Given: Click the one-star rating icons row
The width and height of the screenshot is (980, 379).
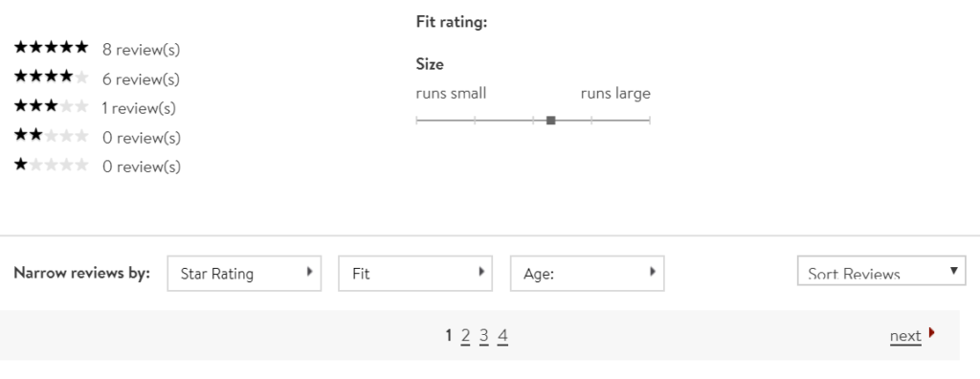Looking at the screenshot, I should point(52,165).
